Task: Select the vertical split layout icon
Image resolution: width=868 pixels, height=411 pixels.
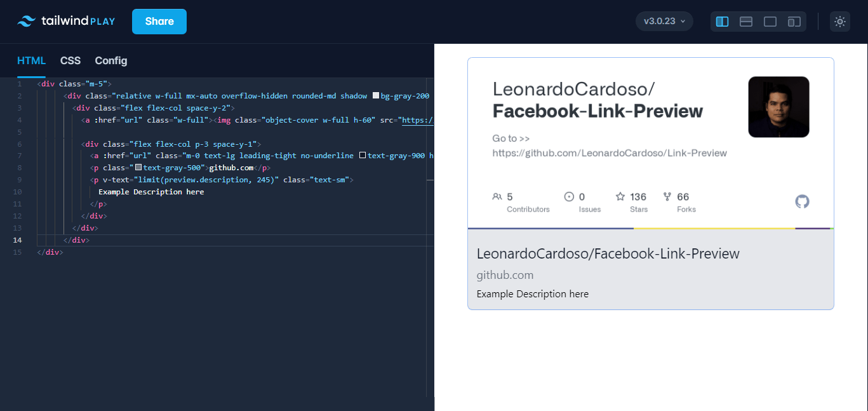Action: (x=722, y=22)
